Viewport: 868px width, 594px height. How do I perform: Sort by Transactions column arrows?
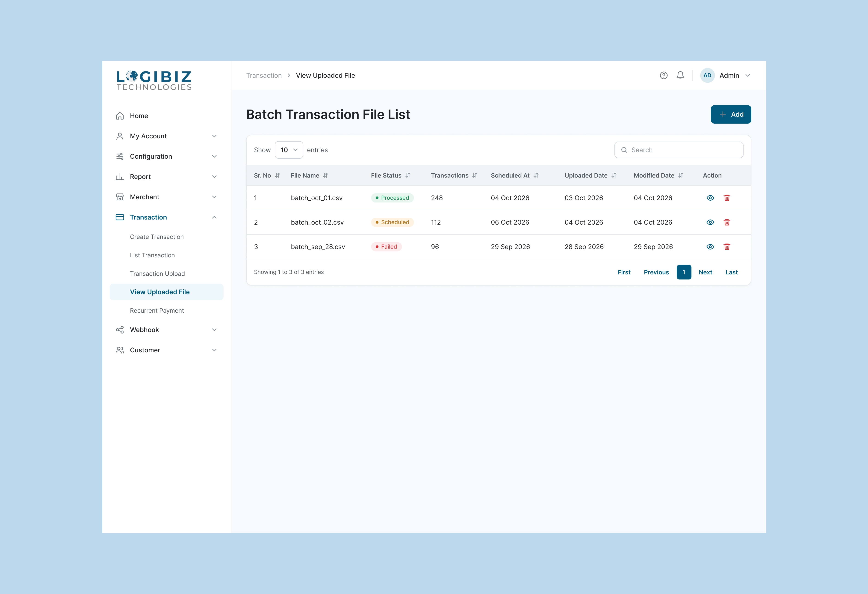(475, 175)
